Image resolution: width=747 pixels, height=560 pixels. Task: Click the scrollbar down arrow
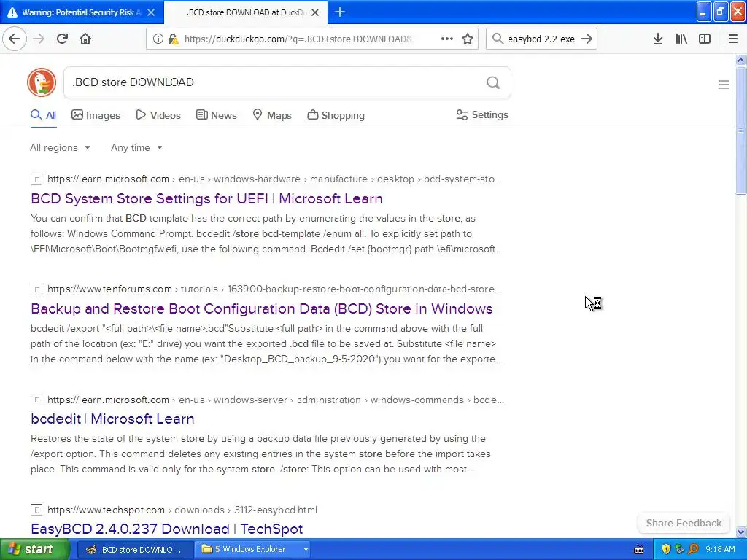(x=740, y=532)
